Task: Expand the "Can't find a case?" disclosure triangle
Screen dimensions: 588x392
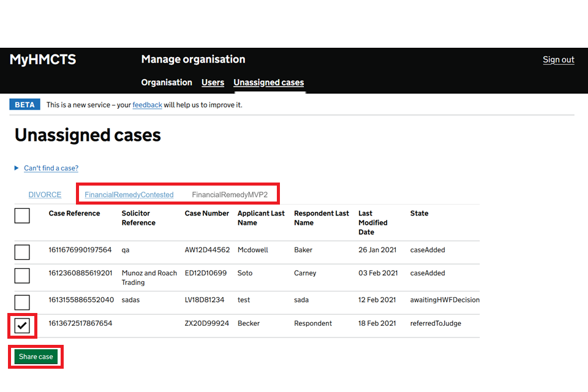Action: (x=17, y=168)
